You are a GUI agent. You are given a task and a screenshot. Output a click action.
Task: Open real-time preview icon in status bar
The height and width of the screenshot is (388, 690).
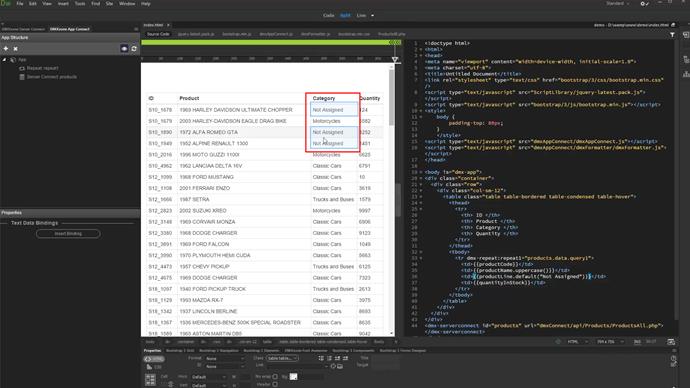pyautogui.click(x=671, y=342)
